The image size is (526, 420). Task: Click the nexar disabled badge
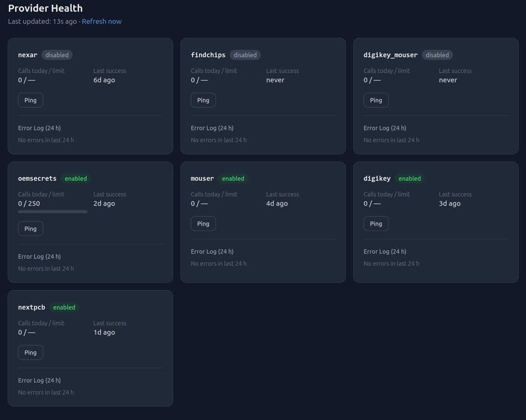point(57,55)
